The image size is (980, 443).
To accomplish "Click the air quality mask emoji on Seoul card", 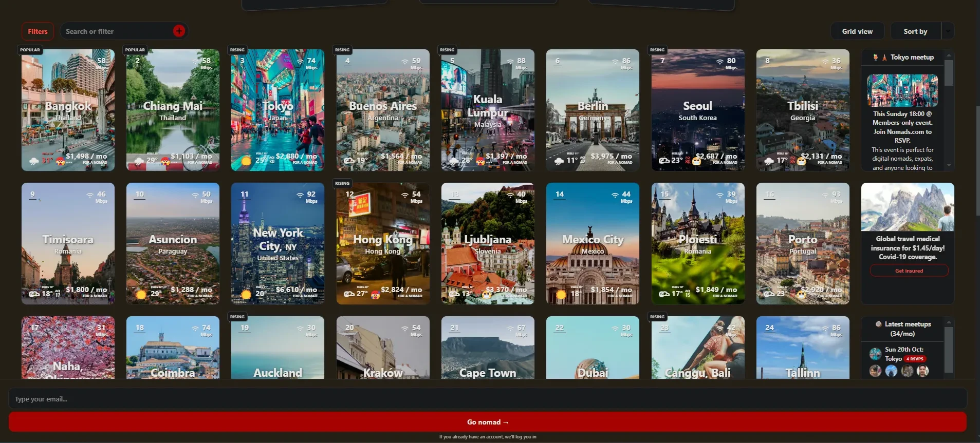I will pyautogui.click(x=696, y=161).
